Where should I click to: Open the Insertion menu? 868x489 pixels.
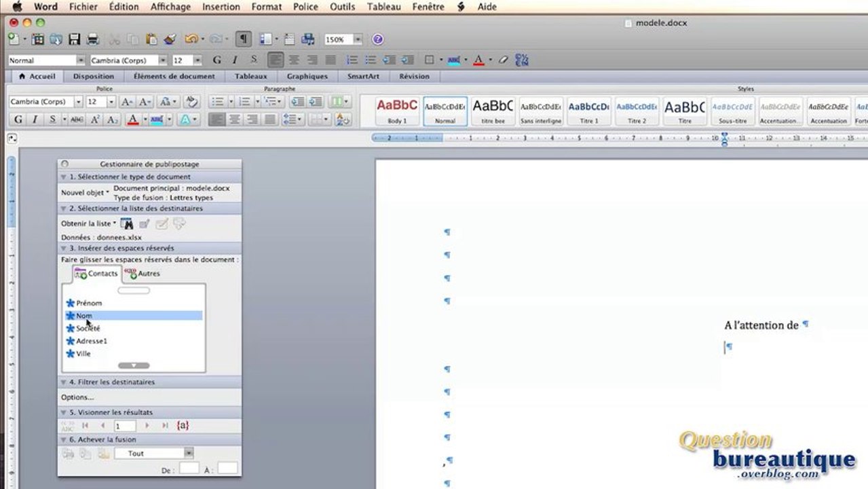pyautogui.click(x=221, y=7)
